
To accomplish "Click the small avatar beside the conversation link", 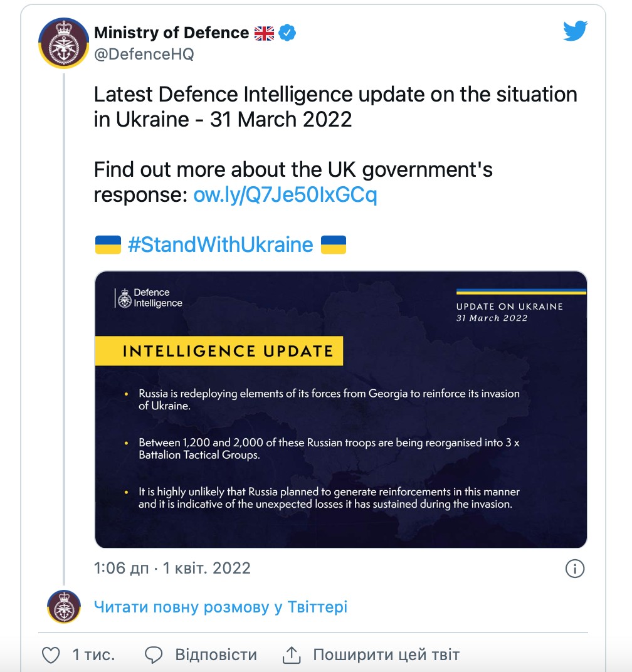I will pos(64,607).
